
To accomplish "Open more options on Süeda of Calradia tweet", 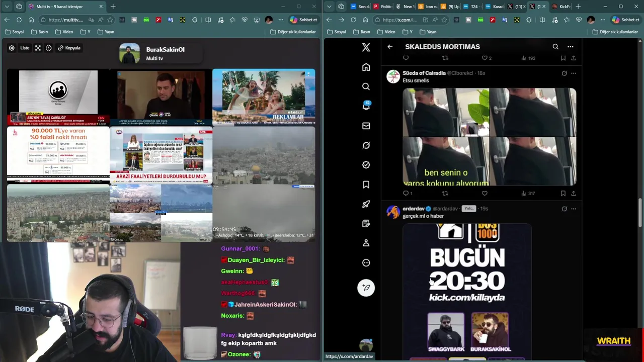I will [574, 73].
